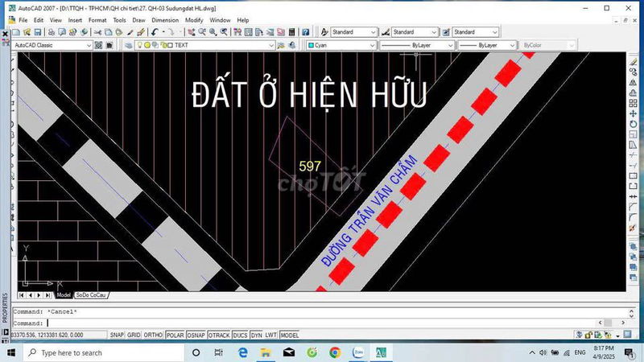The width and height of the screenshot is (644, 362).
Task: Open Google Chrome from the taskbar
Action: (x=335, y=352)
